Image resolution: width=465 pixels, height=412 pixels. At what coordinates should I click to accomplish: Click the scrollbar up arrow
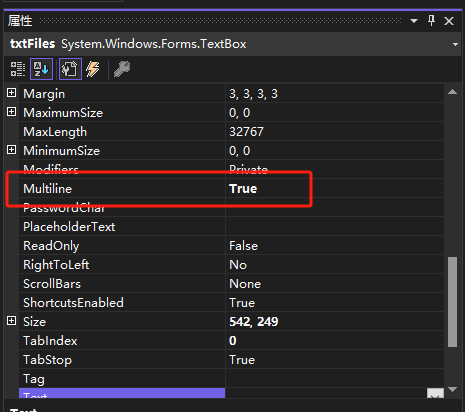(452, 92)
